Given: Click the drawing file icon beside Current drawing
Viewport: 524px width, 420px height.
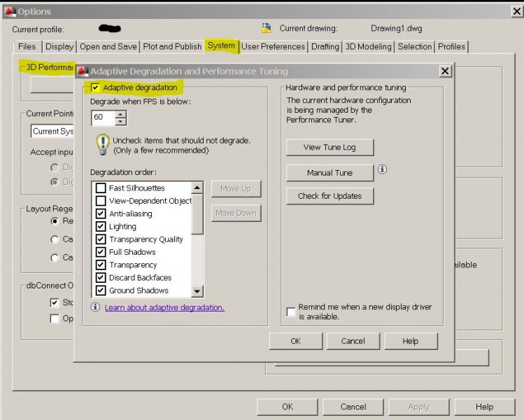Looking at the screenshot, I should (267, 28).
